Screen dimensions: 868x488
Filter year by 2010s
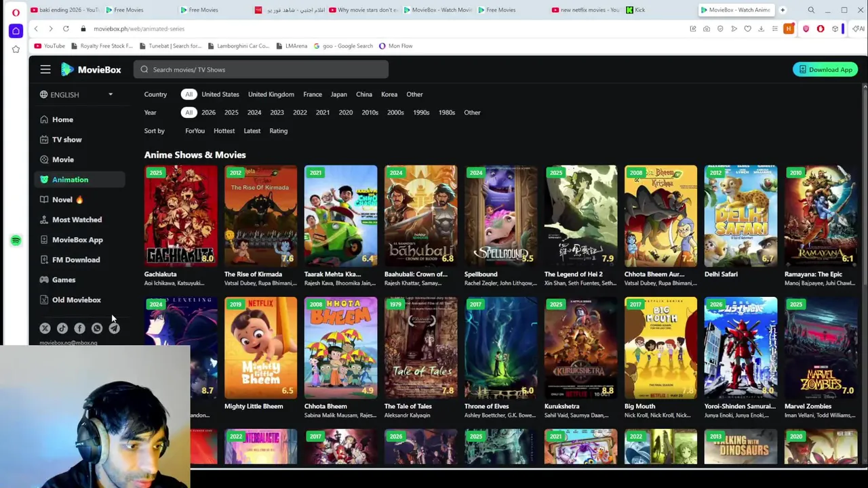tap(370, 113)
